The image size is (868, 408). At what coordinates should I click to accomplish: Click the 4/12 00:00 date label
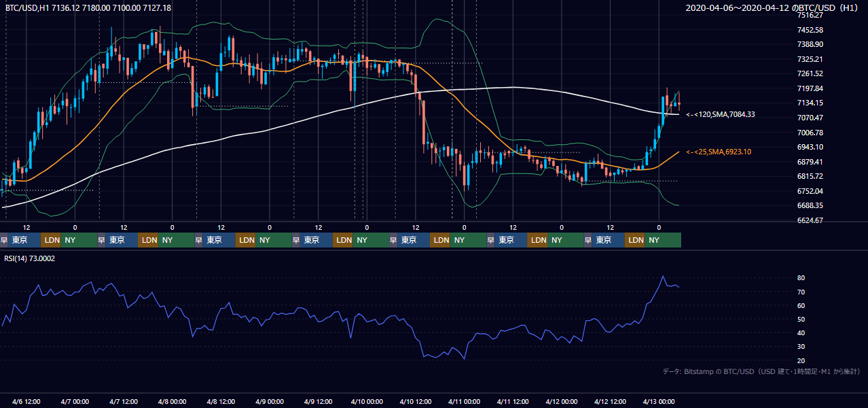(562, 402)
